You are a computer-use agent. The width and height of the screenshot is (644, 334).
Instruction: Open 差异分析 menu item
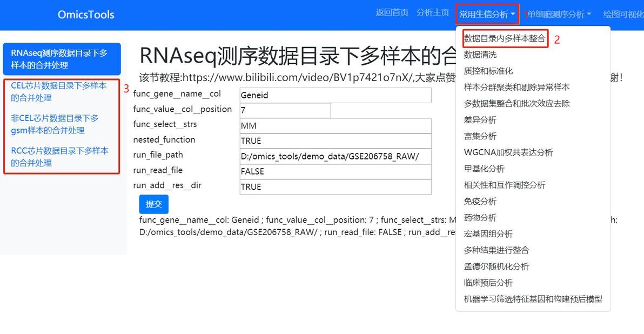click(x=480, y=120)
